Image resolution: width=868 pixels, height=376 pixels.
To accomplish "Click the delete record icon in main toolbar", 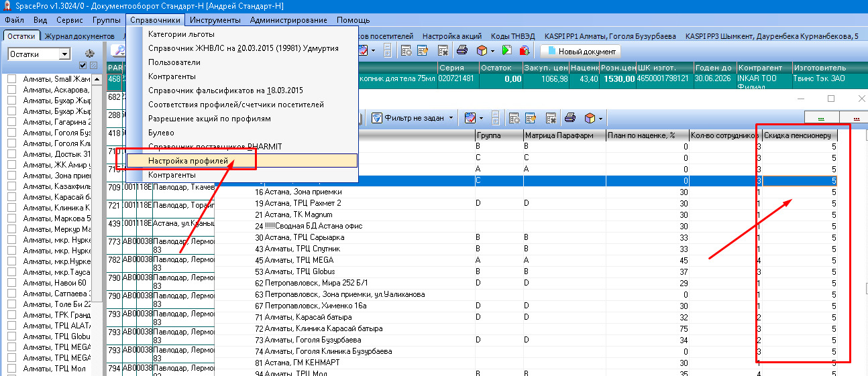I will (443, 51).
